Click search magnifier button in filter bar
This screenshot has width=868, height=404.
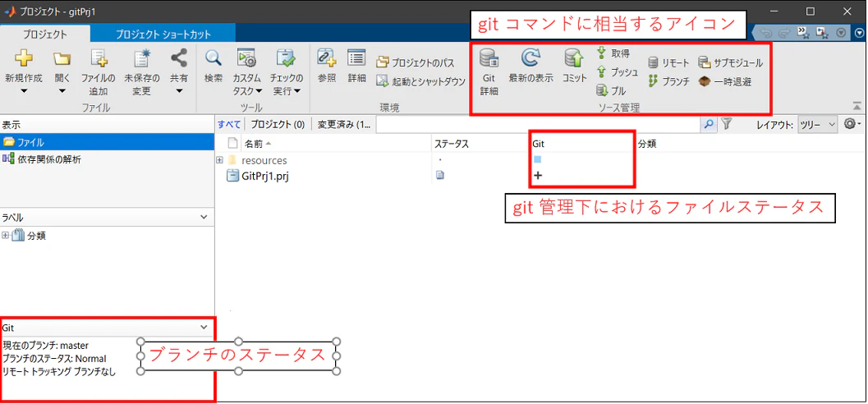pyautogui.click(x=710, y=125)
